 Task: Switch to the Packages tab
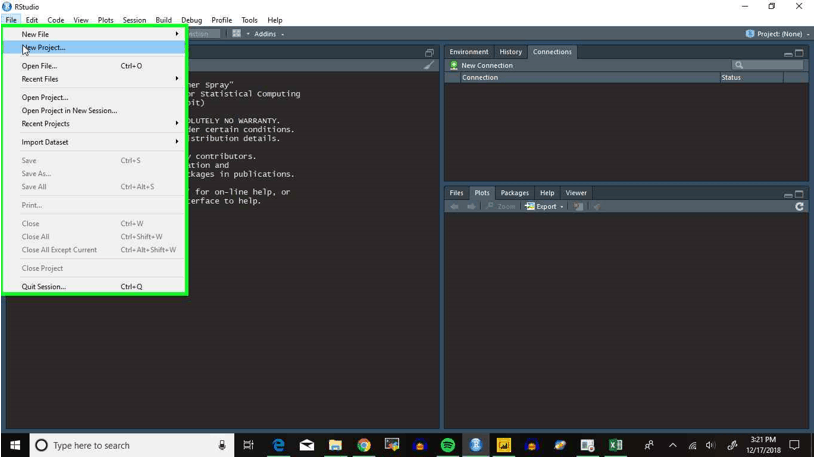point(515,192)
